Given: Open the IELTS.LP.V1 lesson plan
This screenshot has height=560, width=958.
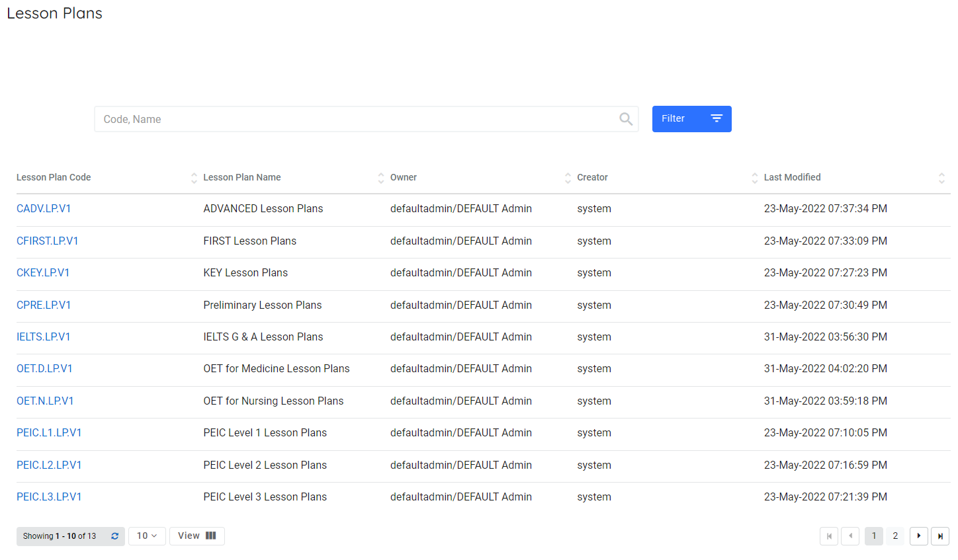Looking at the screenshot, I should coord(43,337).
